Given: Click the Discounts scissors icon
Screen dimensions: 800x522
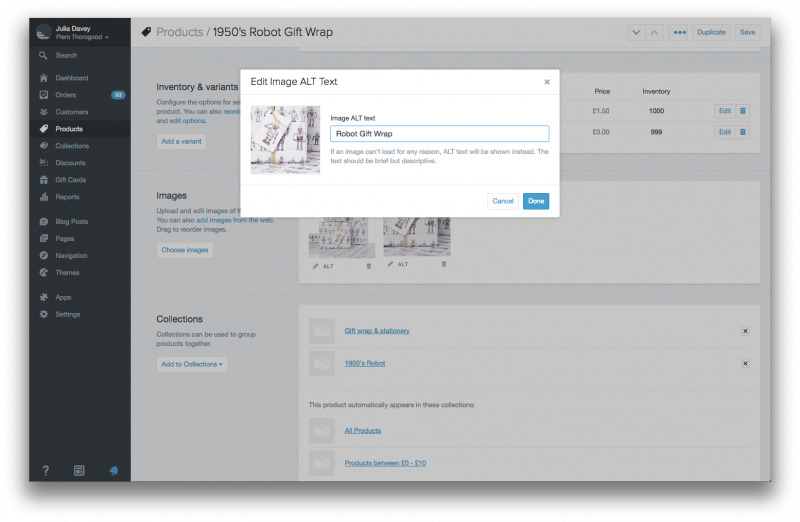Looking at the screenshot, I should click(x=44, y=163).
